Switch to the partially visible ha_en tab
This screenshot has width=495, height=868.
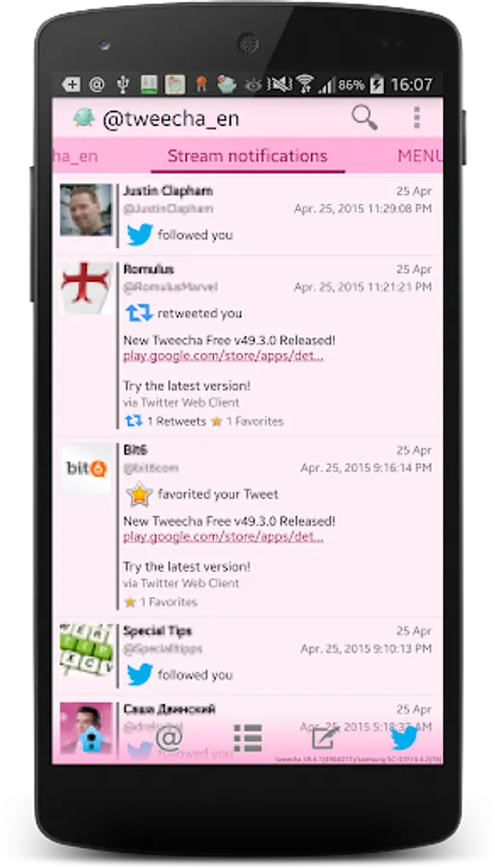tap(75, 156)
